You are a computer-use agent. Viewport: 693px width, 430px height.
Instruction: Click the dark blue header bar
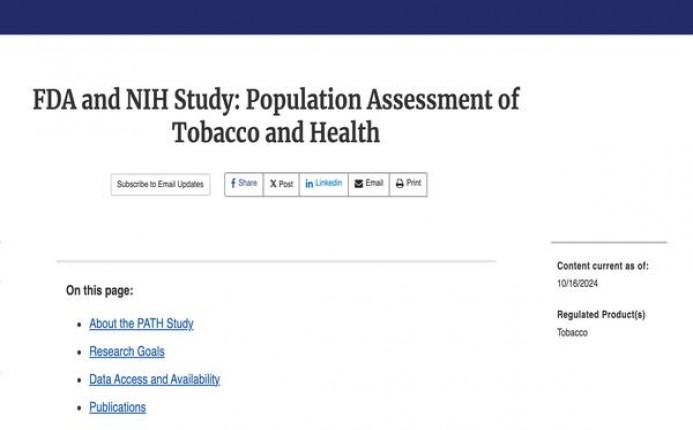tap(346, 17)
